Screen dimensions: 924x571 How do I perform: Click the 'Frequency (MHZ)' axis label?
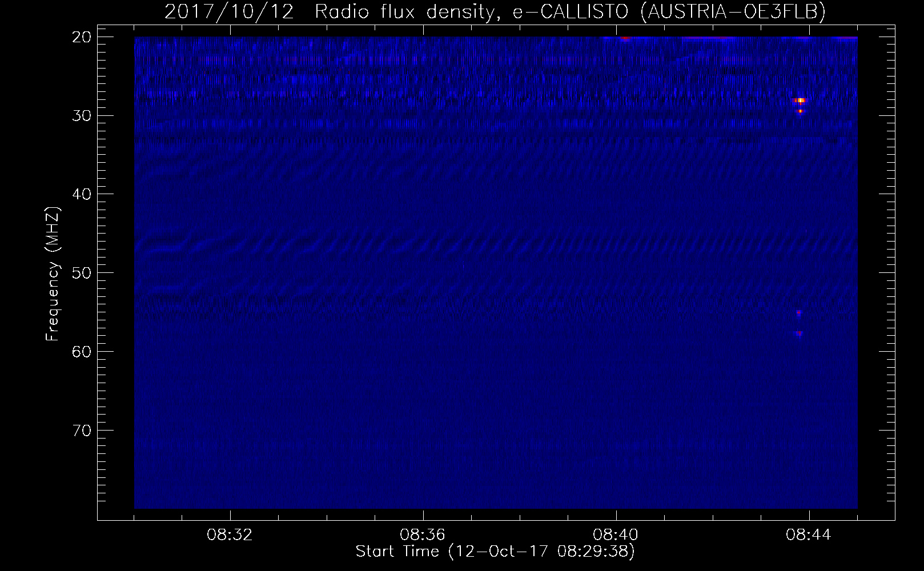(x=53, y=274)
